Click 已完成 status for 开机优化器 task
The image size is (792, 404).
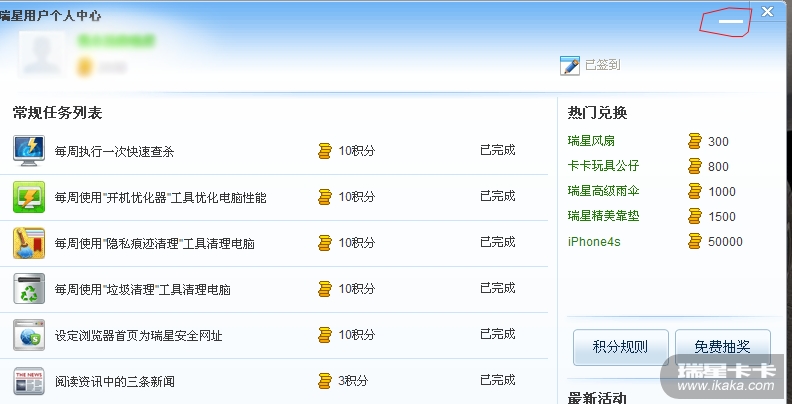pyautogui.click(x=498, y=196)
